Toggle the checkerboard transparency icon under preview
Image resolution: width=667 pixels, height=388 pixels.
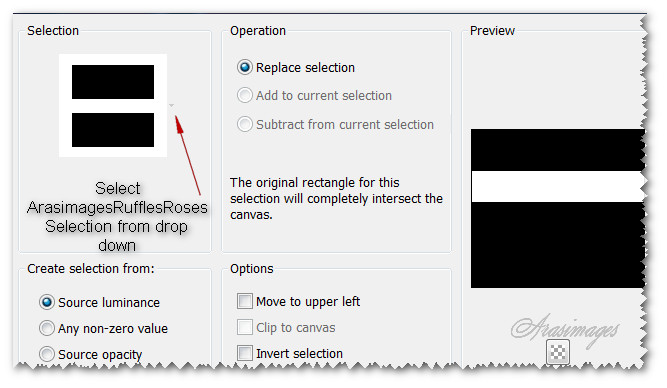pyautogui.click(x=558, y=352)
